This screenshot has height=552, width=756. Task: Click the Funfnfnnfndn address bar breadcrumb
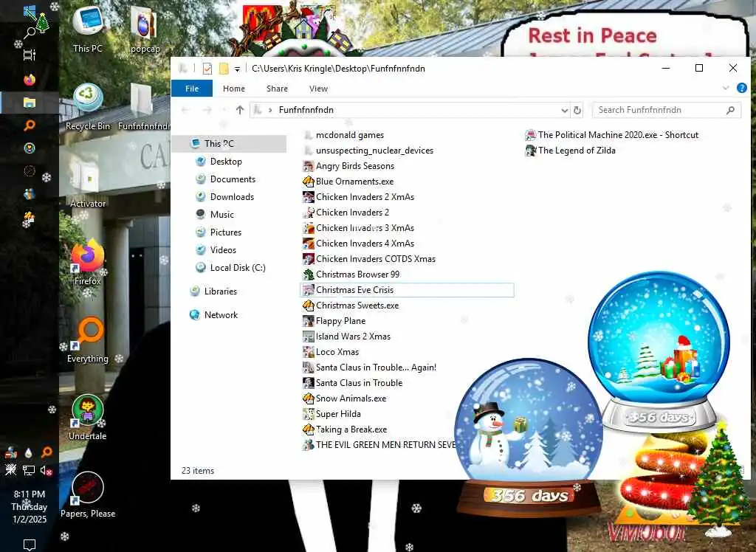point(306,110)
